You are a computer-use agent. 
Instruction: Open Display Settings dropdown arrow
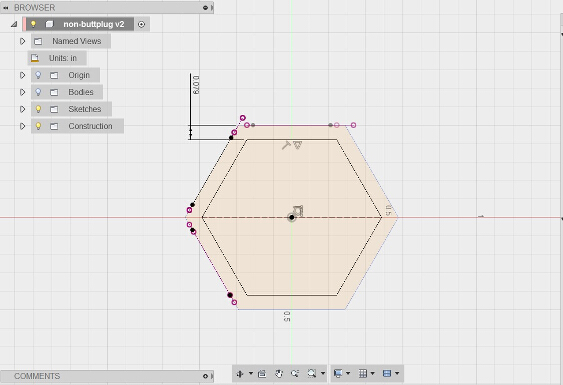[348, 374]
